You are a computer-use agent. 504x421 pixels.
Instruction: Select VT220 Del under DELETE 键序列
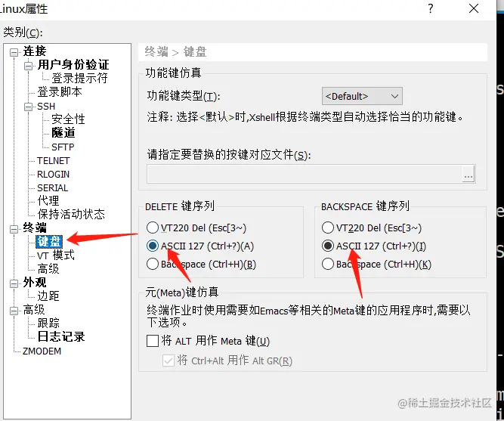coord(153,228)
